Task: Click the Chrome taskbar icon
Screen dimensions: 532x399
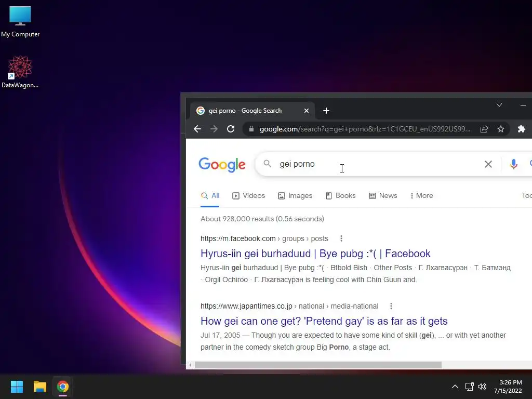Action: (63, 387)
